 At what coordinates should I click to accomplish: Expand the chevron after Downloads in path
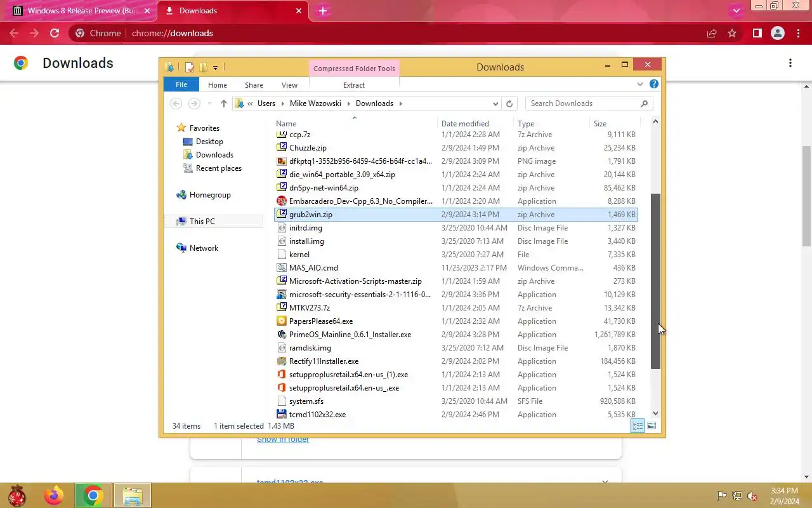[x=401, y=104]
